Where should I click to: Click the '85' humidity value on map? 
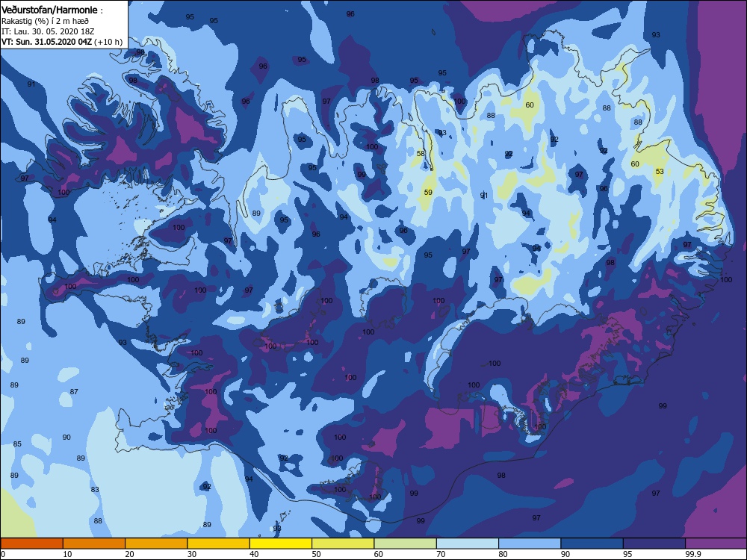17,444
